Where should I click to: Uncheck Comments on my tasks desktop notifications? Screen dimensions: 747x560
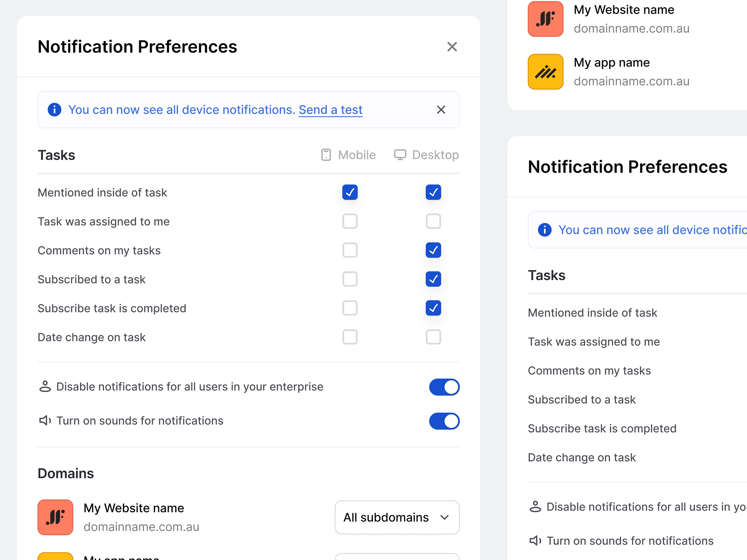click(x=433, y=250)
